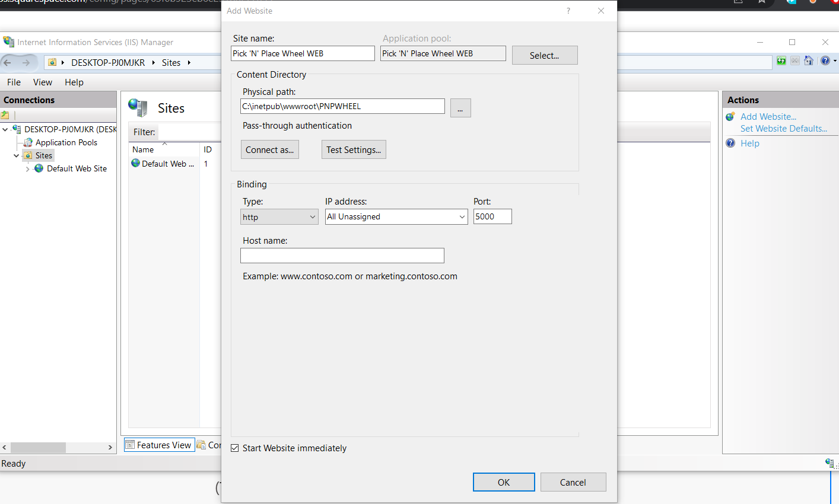This screenshot has width=839, height=504.
Task: Expand the Default Web Site node
Action: click(27, 169)
